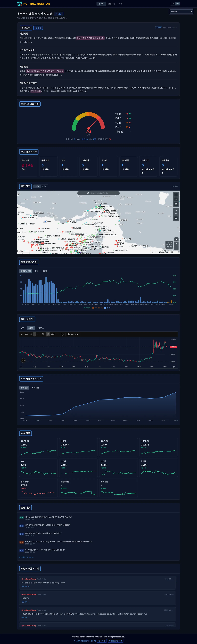Select 지역·주별 gasoline tab
The height and width of the screenshot is (644, 197).
tap(35, 388)
